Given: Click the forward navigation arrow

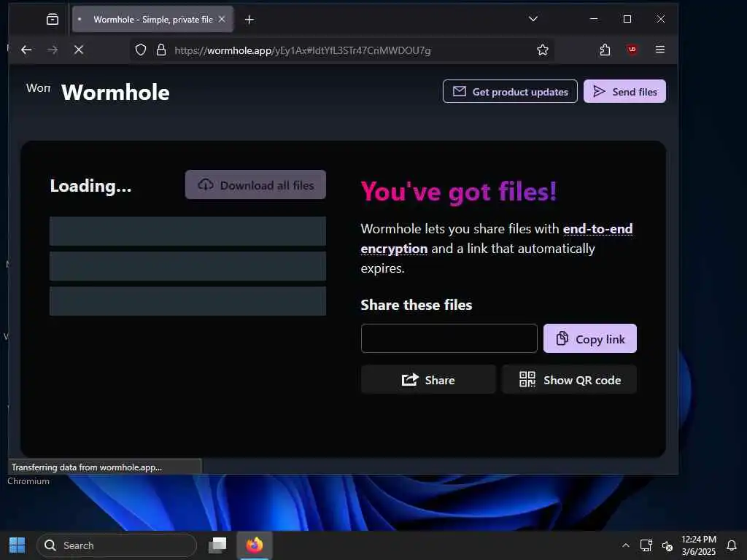Looking at the screenshot, I should coord(53,50).
